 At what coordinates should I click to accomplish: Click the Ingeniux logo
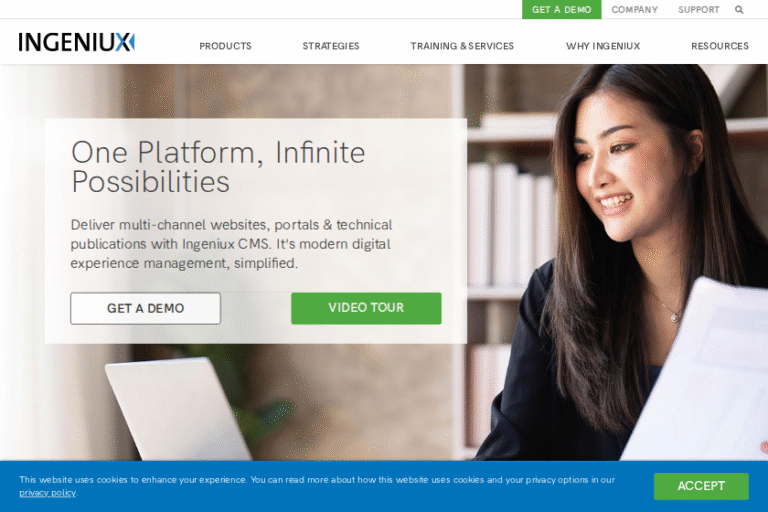click(76, 42)
